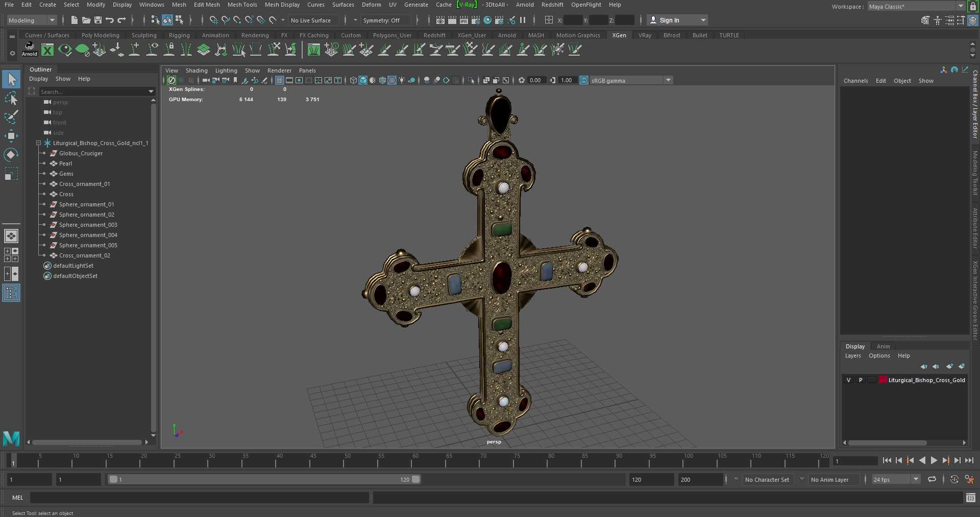Select by hierarchy mode icon
980x517 pixels.
coord(155,20)
